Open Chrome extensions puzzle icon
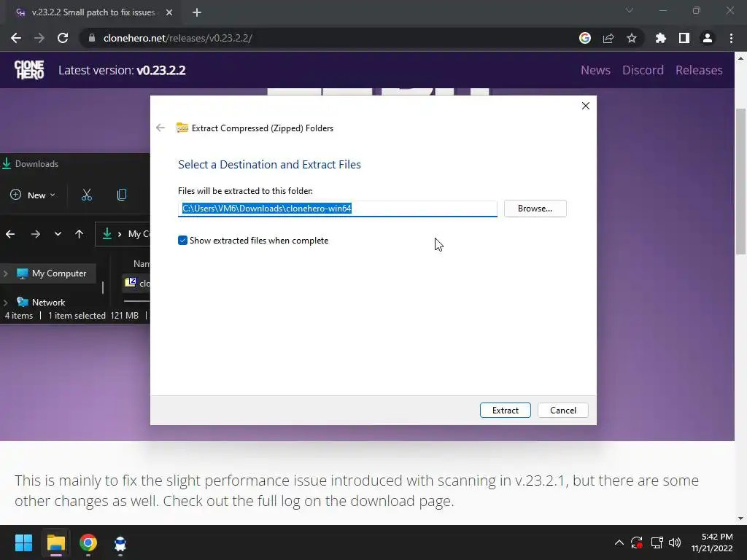Screen dimensions: 747x560 pos(661,38)
